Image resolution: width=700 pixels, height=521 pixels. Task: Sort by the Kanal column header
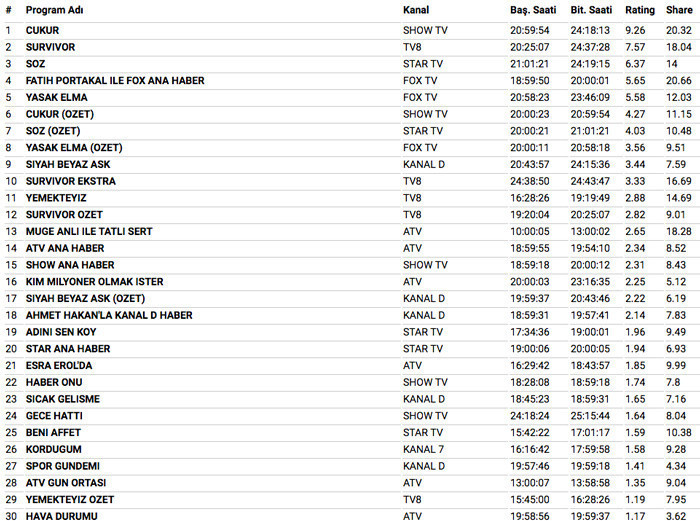(416, 10)
